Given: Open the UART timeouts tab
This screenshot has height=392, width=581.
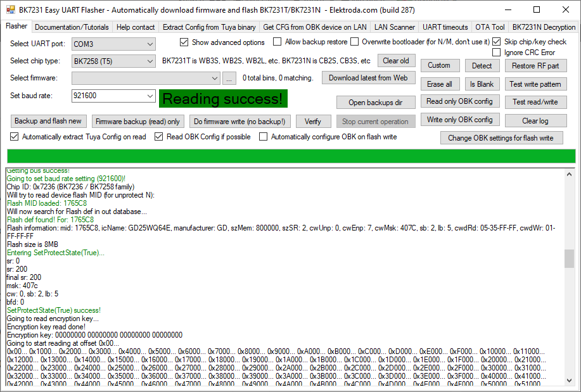Looking at the screenshot, I should [x=445, y=27].
